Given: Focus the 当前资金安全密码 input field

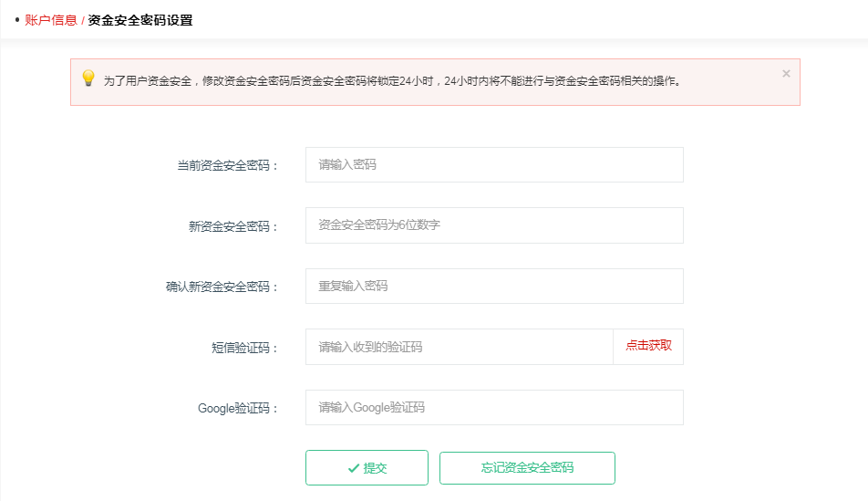Looking at the screenshot, I should click(493, 165).
